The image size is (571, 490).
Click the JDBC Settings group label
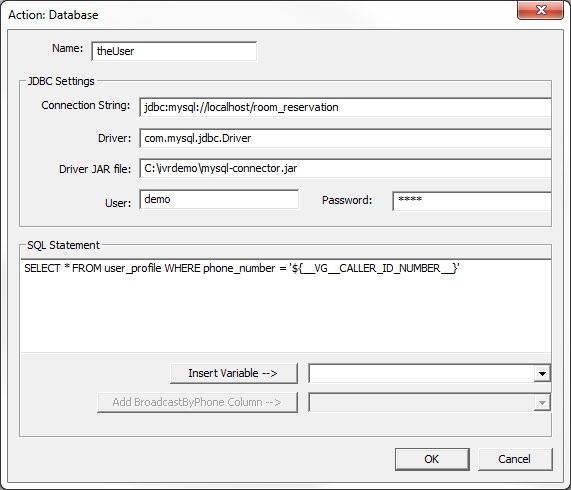(x=61, y=81)
